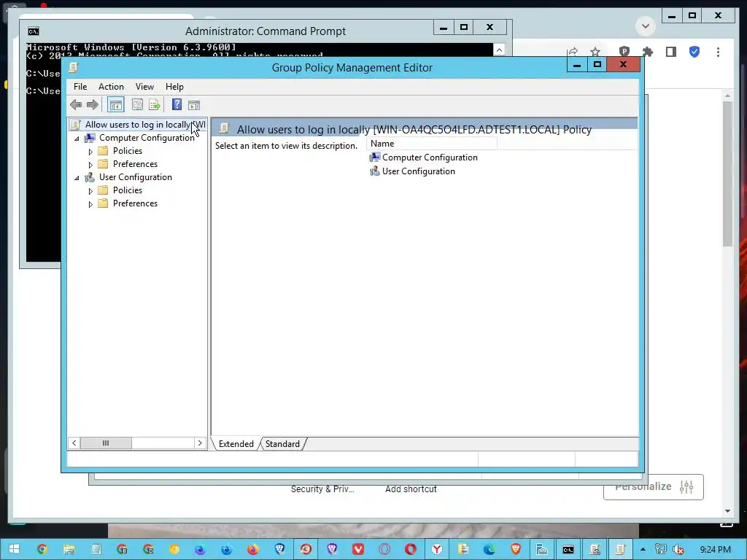Image resolution: width=747 pixels, height=560 pixels.
Task: Open Properties from the editor toolbar
Action: (x=137, y=105)
